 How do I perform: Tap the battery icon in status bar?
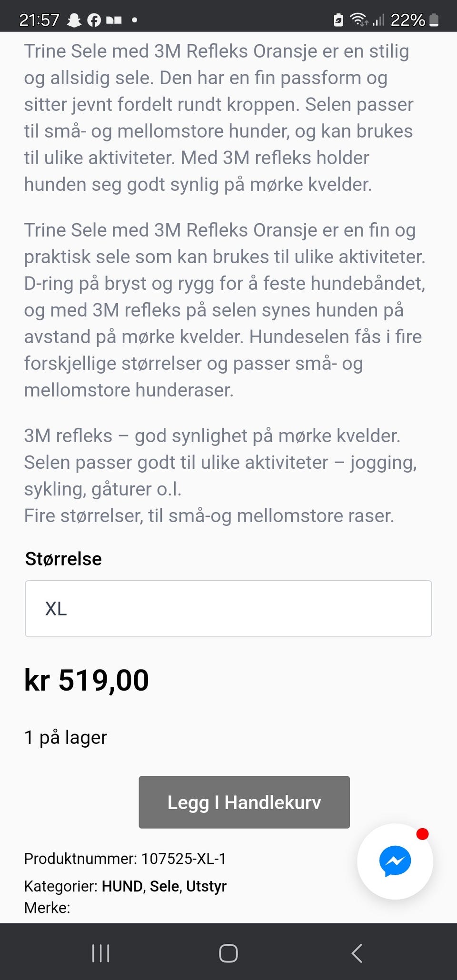[x=434, y=20]
